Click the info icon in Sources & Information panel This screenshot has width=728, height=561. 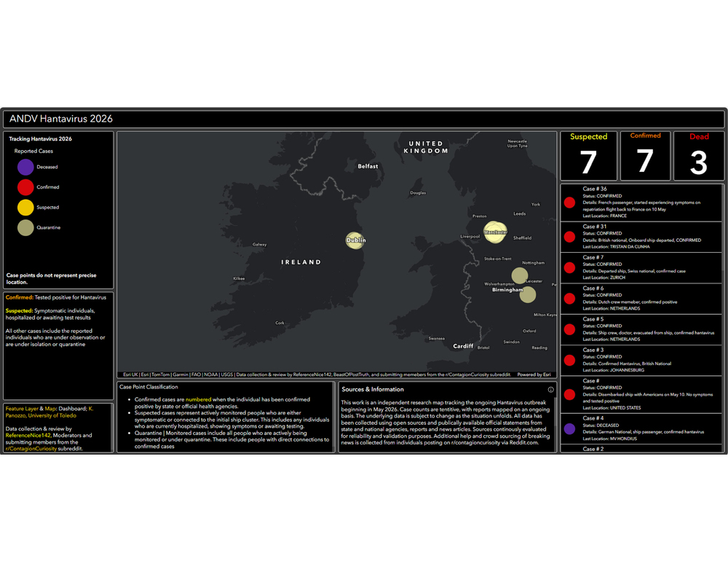(x=550, y=390)
